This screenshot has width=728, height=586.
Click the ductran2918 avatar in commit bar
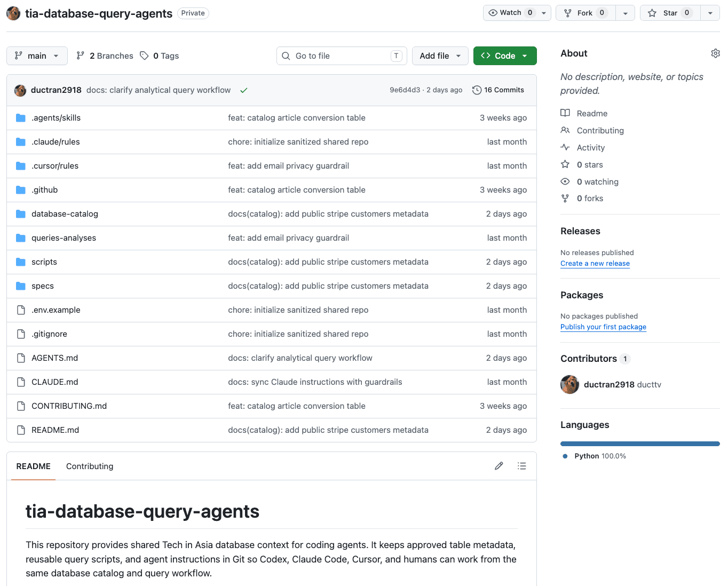coord(20,90)
